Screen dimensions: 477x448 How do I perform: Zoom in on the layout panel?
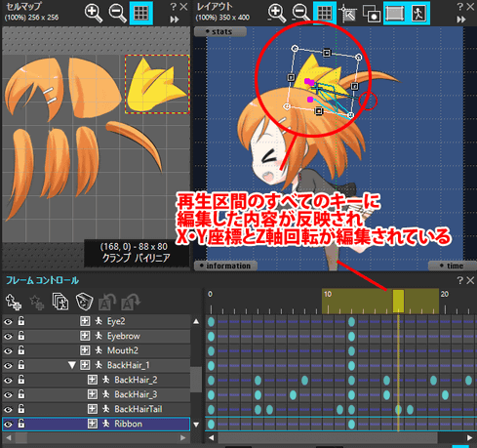point(276,14)
